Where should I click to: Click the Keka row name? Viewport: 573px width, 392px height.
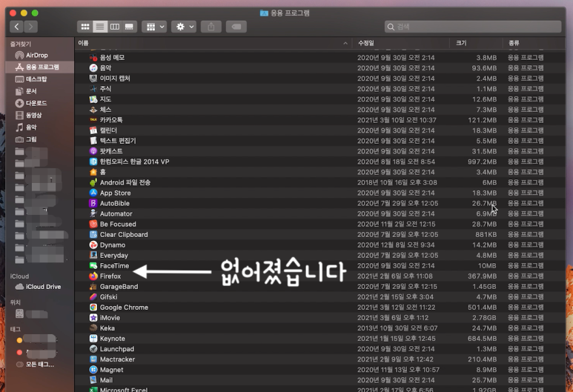tap(107, 328)
